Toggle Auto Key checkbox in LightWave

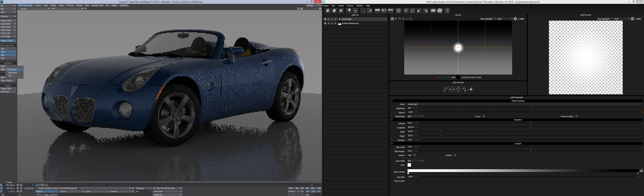click(154, 188)
